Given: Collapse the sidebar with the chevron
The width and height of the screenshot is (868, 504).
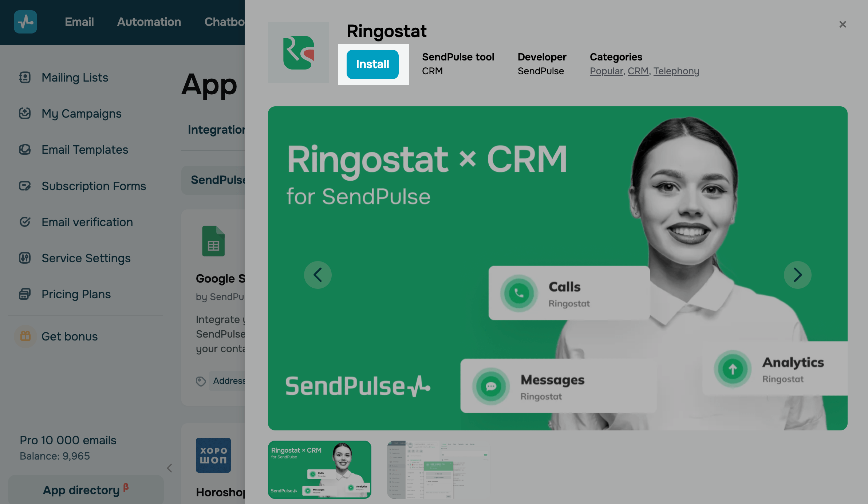Looking at the screenshot, I should [x=169, y=468].
